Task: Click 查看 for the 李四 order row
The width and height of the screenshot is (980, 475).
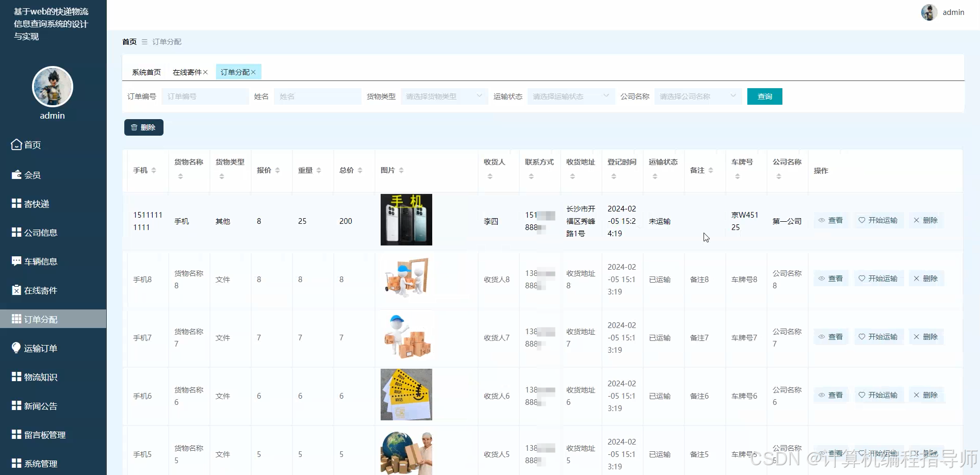Action: pos(830,220)
